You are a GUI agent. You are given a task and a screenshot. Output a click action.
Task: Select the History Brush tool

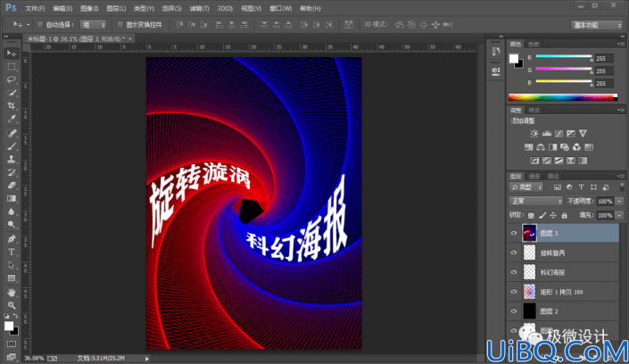12,172
